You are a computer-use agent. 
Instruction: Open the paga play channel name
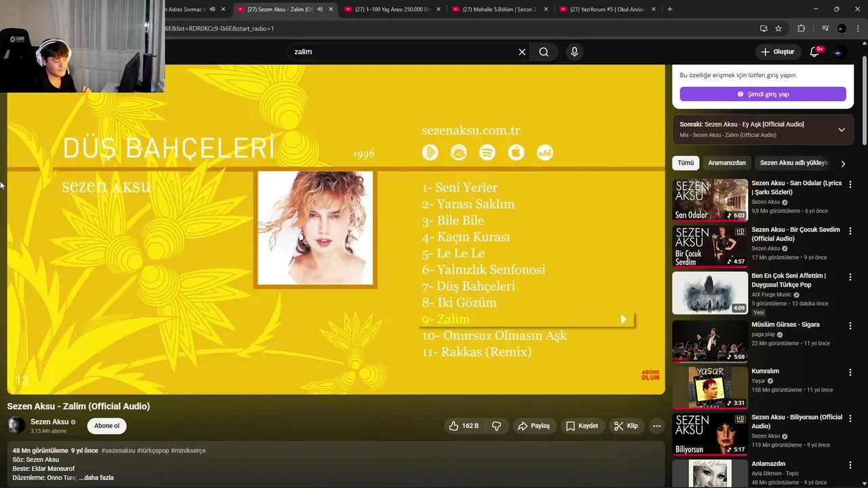764,334
